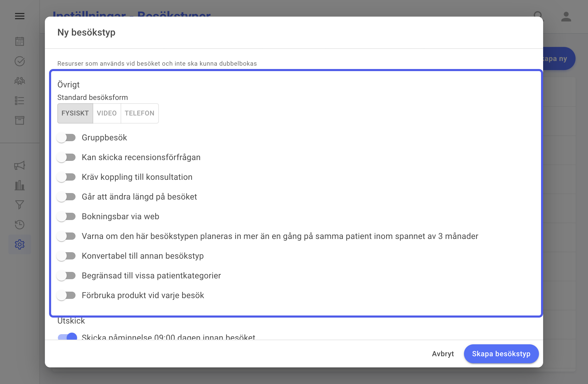The image size is (588, 384).
Task: Click the Skapa besökstyp button
Action: point(501,354)
